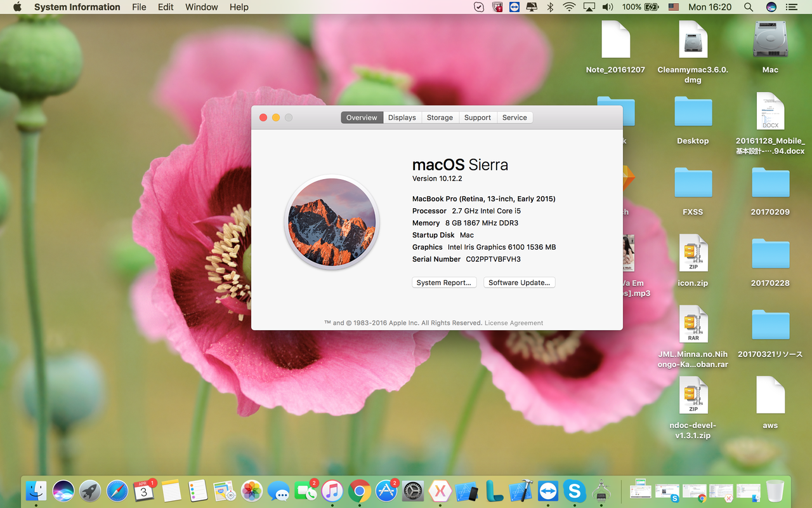This screenshot has height=508, width=812.
Task: Select the JML.Minna.no.Nihongo rar file
Action: (693, 337)
